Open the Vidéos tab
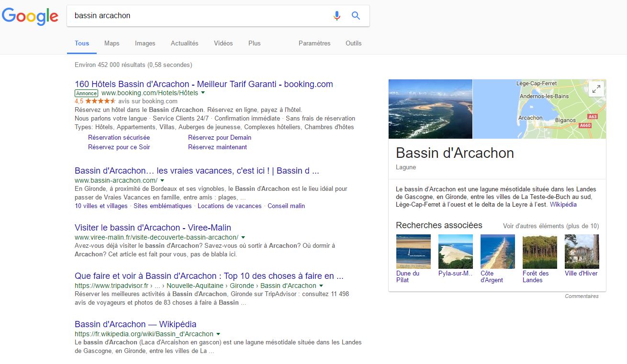 [223, 43]
